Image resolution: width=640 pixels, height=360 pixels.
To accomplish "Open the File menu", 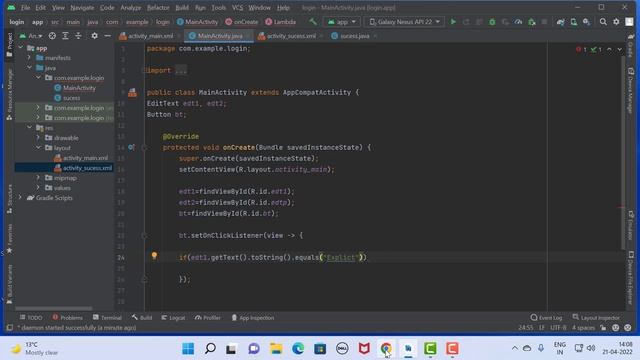I will [x=25, y=8].
